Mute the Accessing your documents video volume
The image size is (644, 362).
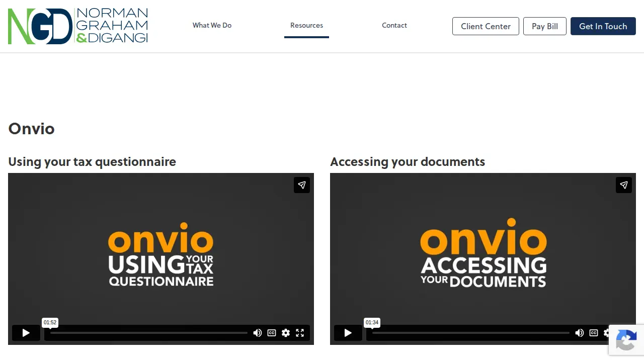coord(580,333)
